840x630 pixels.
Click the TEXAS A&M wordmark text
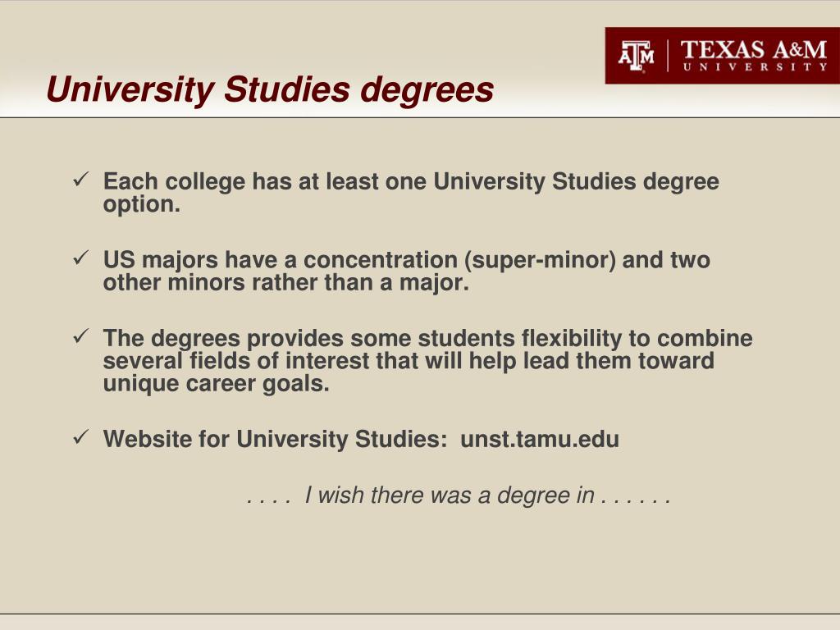(754, 50)
